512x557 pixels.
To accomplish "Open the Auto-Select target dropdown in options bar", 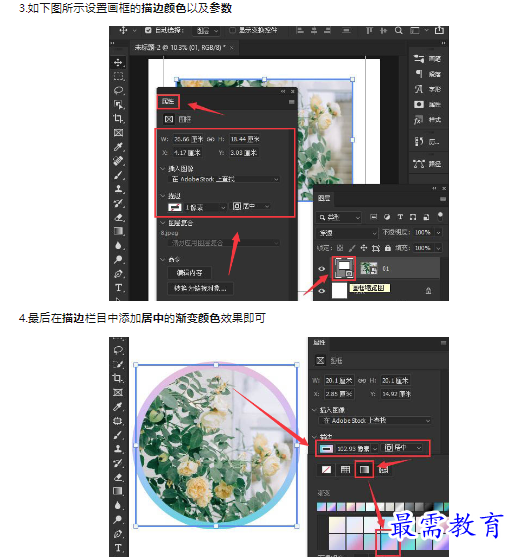I will point(207,31).
